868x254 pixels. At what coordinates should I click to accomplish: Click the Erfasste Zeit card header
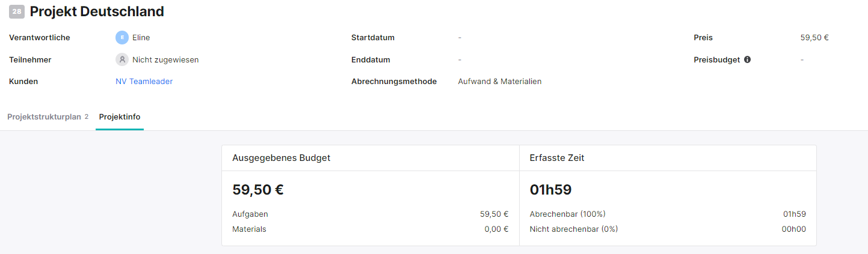tap(668, 158)
